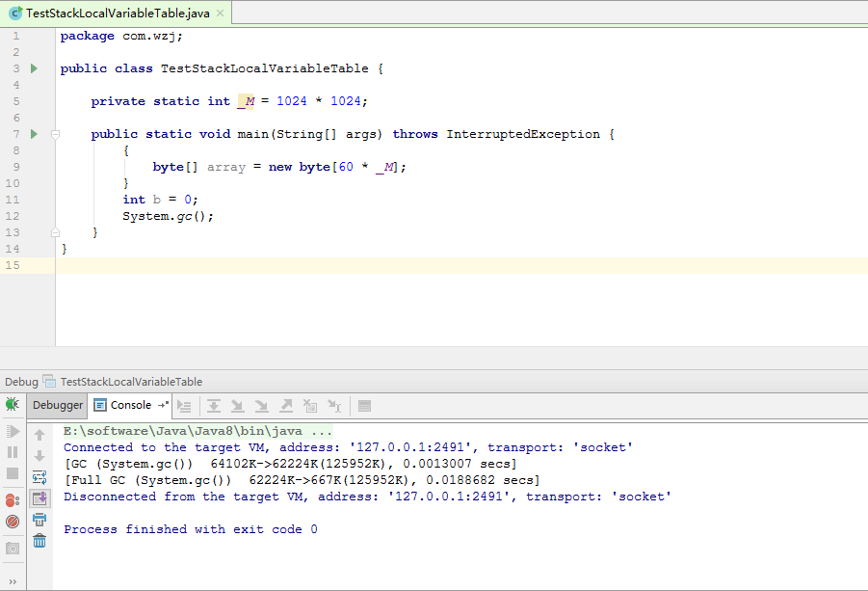Click the folded java command line in console
The width and height of the screenshot is (868, 591).
point(197,431)
